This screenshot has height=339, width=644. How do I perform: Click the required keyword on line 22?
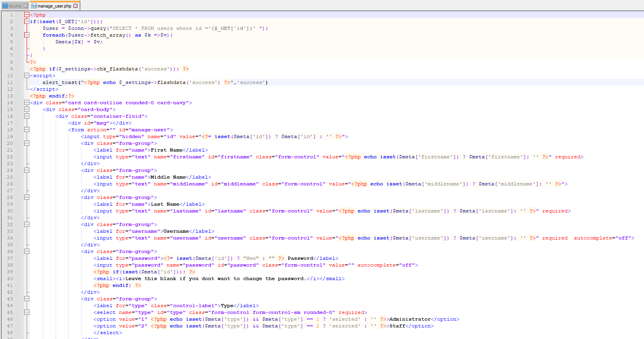point(568,157)
